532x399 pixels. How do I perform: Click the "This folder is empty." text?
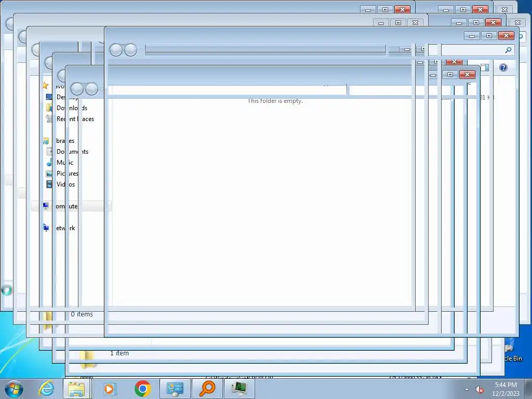(x=275, y=101)
